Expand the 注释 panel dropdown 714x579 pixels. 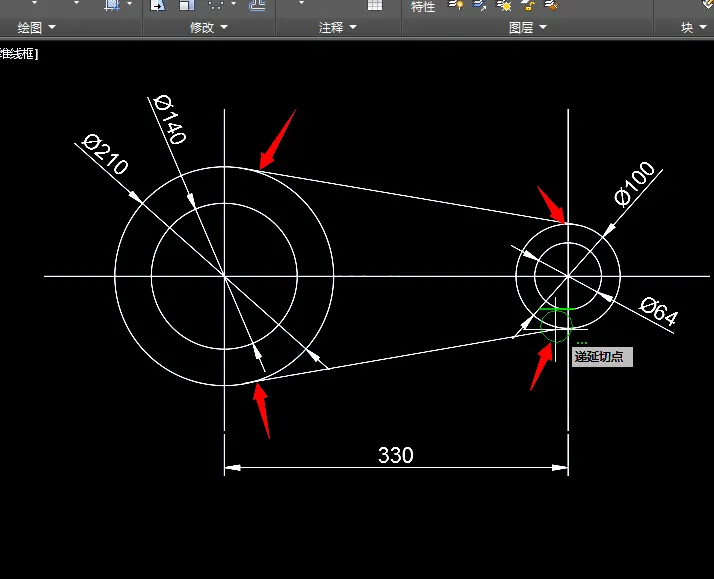[337, 27]
